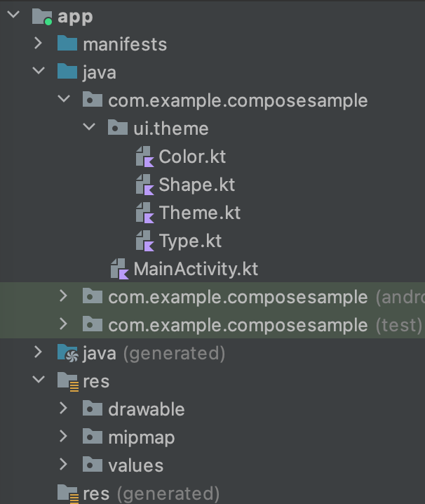Click the androidTest package folder icon

pyautogui.click(x=93, y=296)
